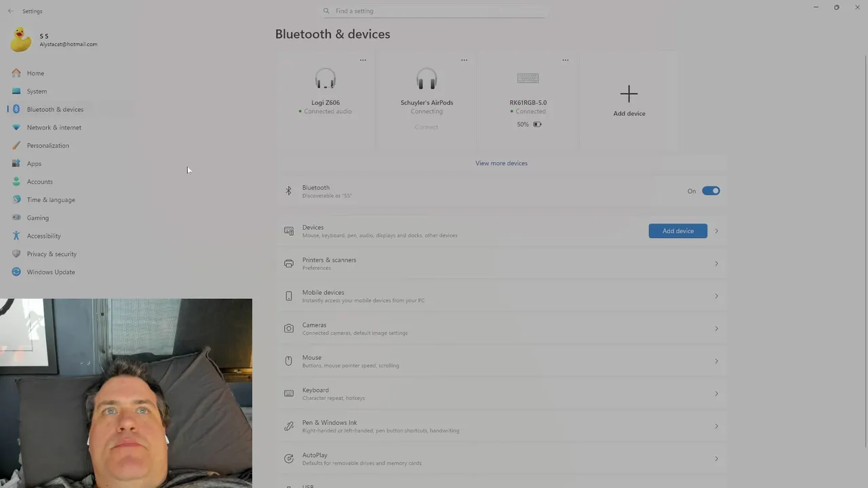The image size is (868, 488).
Task: Open Privacy & security settings
Action: tap(52, 254)
